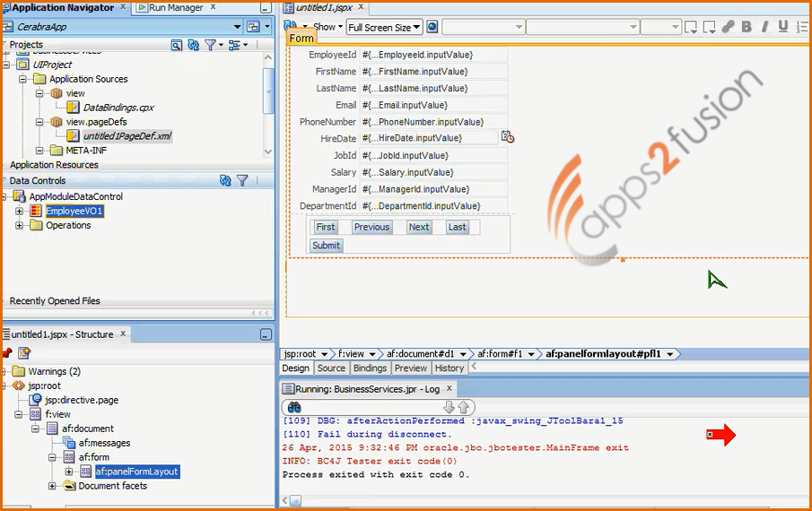Open the Full Screen Size combo box

(384, 28)
